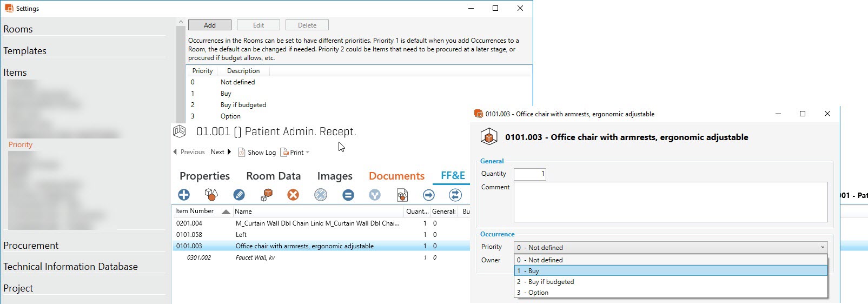Open the Priority combo box
The width and height of the screenshot is (868, 304).
pos(670,247)
